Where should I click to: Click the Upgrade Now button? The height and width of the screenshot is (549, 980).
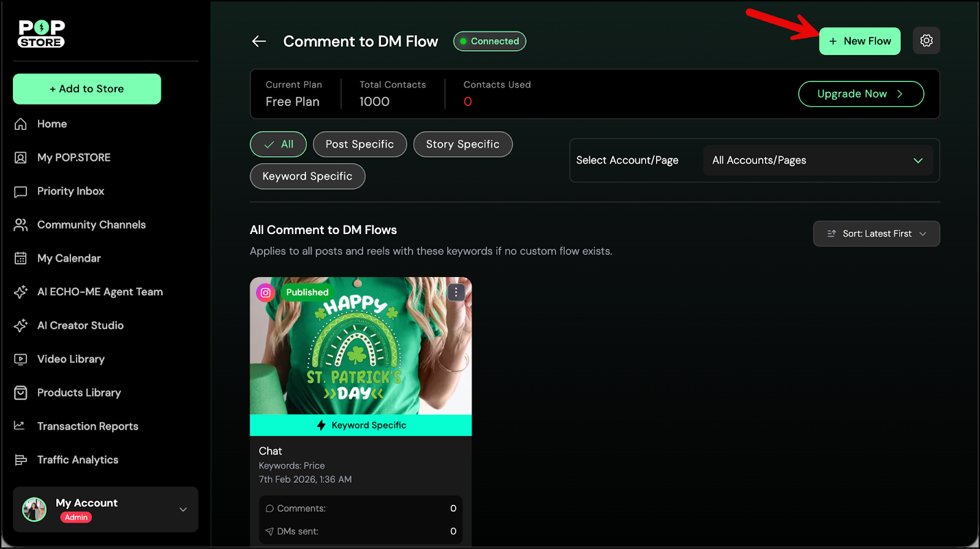pos(861,94)
